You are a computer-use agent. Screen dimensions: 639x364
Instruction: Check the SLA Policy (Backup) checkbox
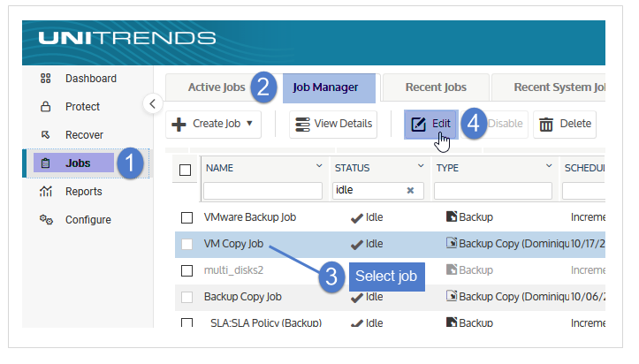186,322
